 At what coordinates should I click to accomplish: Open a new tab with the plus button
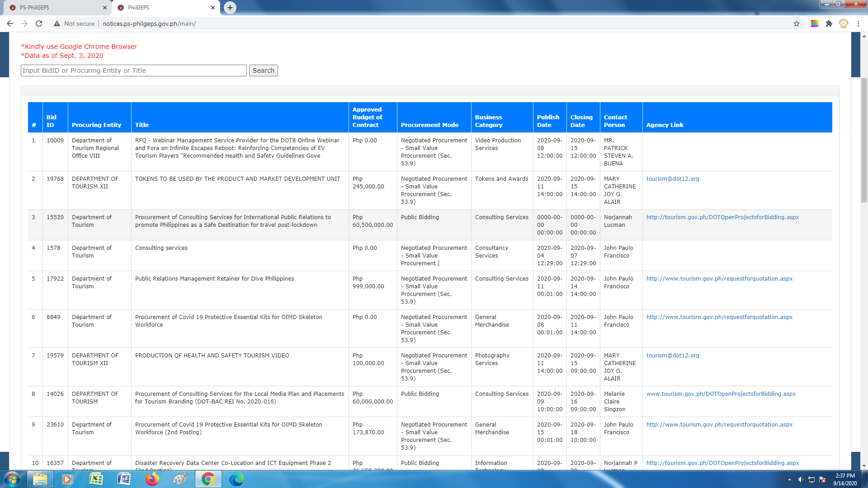point(230,7)
